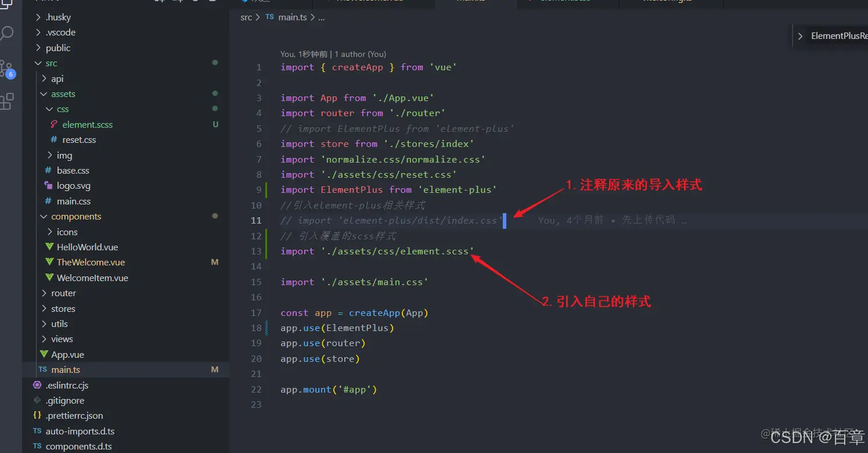Collapse the components folder

click(44, 217)
